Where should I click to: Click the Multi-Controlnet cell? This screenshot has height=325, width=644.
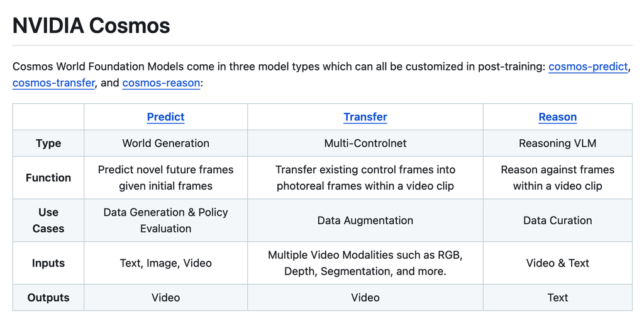click(365, 143)
